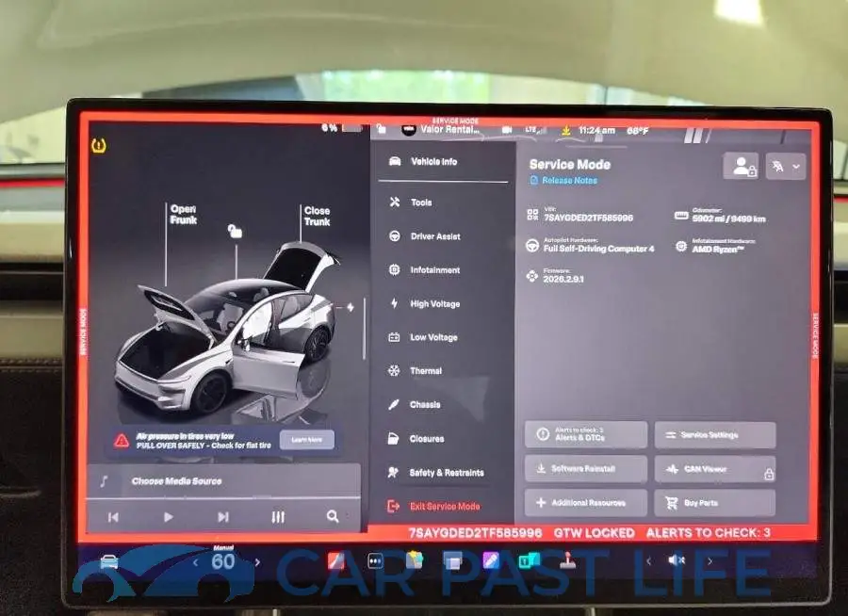Viewport: 848px width, 616px height.
Task: Open the Valor Rental driver profile
Action: pos(441,129)
